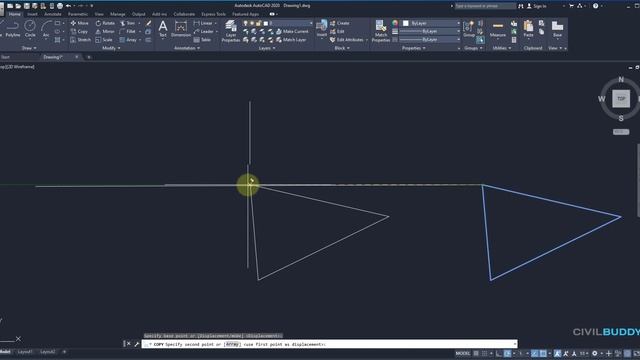This screenshot has height=360, width=640.
Task: Click Match Layer button
Action: (x=291, y=40)
